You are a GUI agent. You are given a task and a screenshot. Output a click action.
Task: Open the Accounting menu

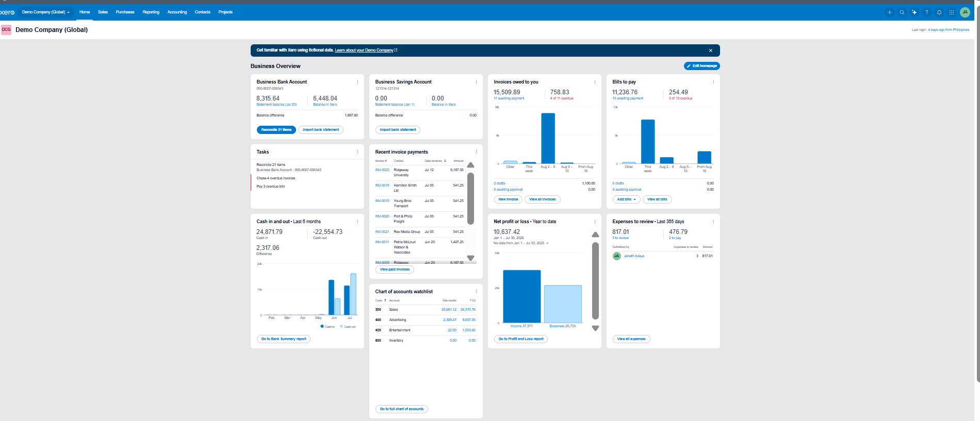(177, 12)
